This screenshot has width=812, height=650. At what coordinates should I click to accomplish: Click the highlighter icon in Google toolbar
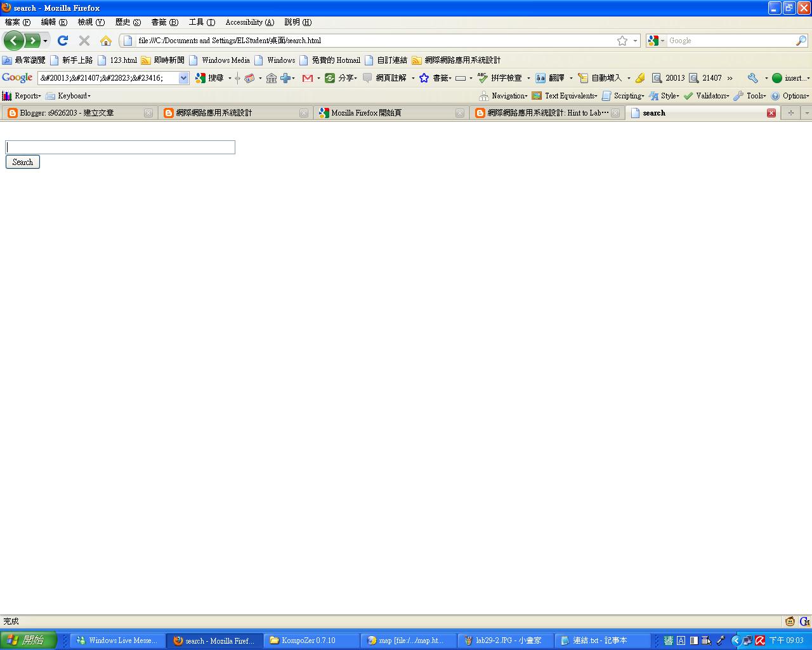point(639,78)
